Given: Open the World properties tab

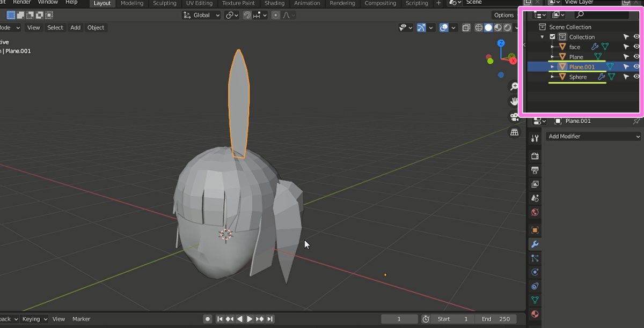Looking at the screenshot, I should 535,212.
